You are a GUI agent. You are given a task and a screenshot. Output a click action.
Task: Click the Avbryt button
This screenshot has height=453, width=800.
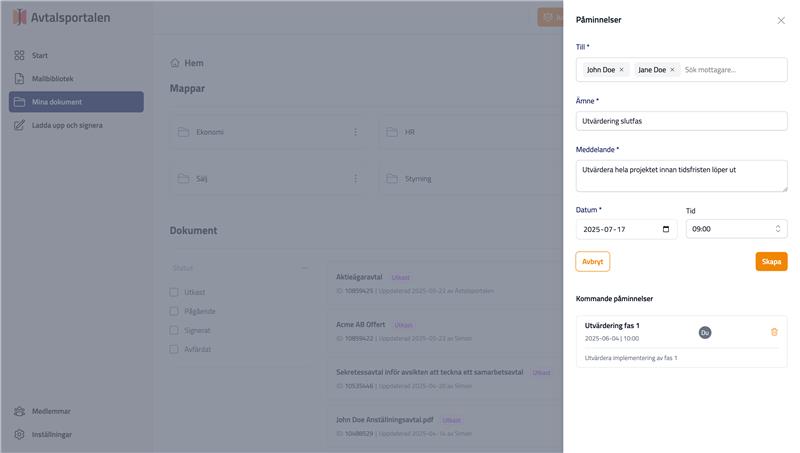592,261
